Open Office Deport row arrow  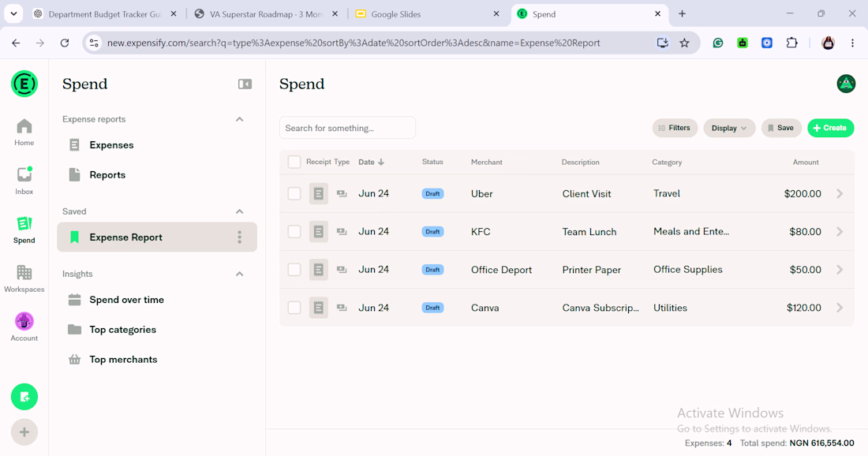(840, 270)
